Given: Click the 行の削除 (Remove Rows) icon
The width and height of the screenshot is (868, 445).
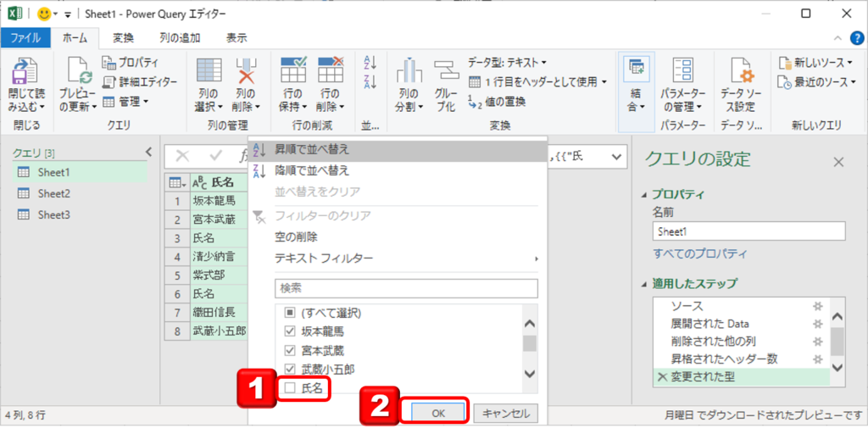Looking at the screenshot, I should pyautogui.click(x=331, y=70).
